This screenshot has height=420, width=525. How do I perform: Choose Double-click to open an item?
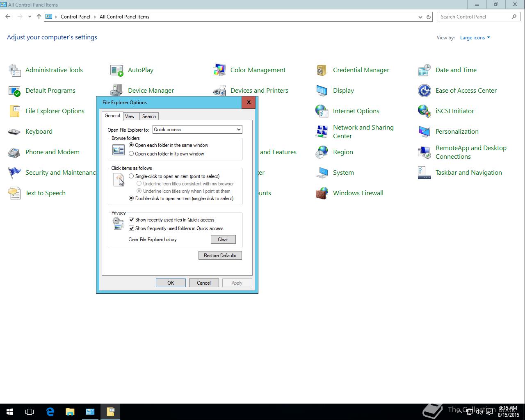pyautogui.click(x=131, y=199)
